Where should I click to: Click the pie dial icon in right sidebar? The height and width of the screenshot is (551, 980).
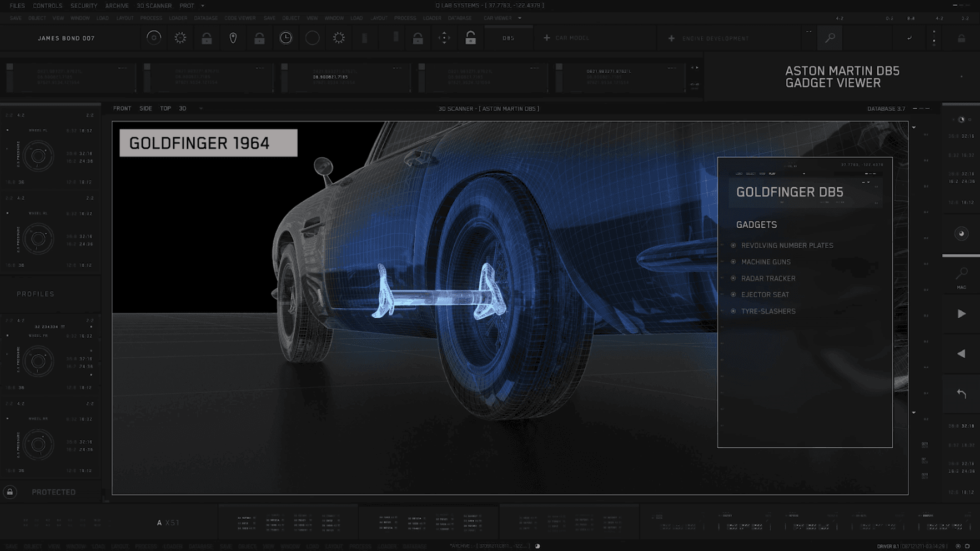(962, 234)
